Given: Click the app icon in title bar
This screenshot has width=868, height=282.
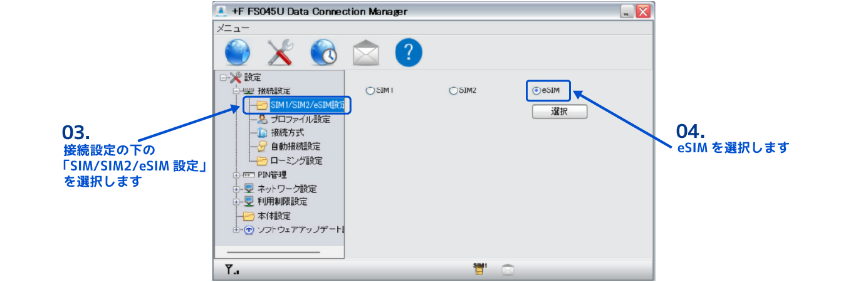Looking at the screenshot, I should coord(222,11).
